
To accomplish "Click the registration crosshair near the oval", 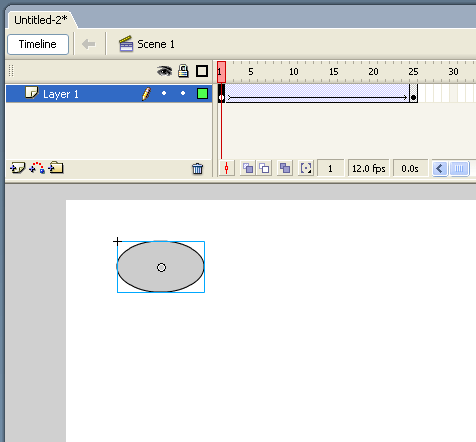I will click(x=117, y=241).
